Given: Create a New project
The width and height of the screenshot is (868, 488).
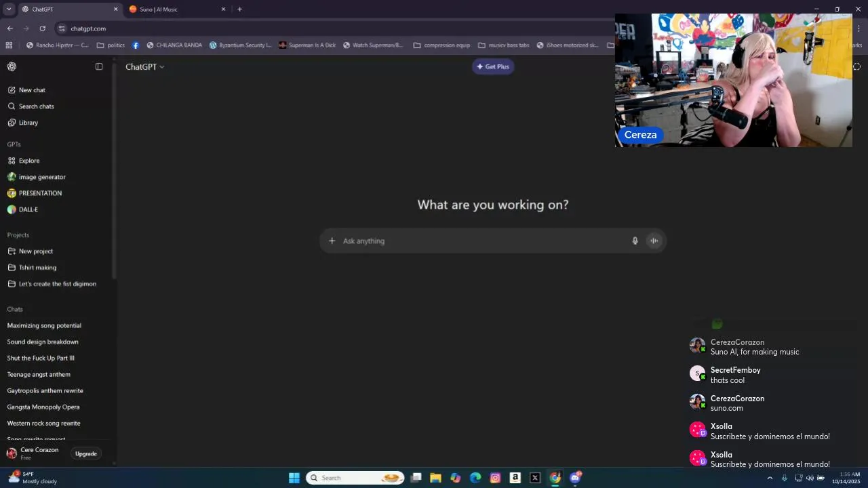Looking at the screenshot, I should (x=30, y=251).
